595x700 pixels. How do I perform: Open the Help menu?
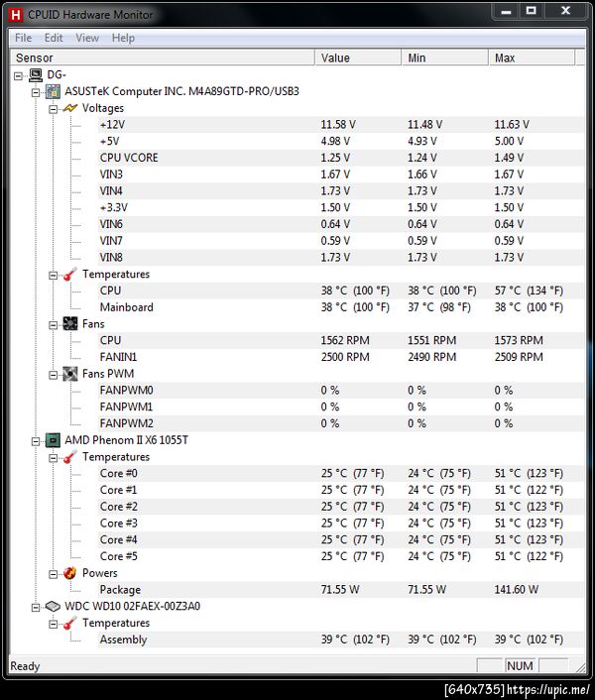click(123, 38)
